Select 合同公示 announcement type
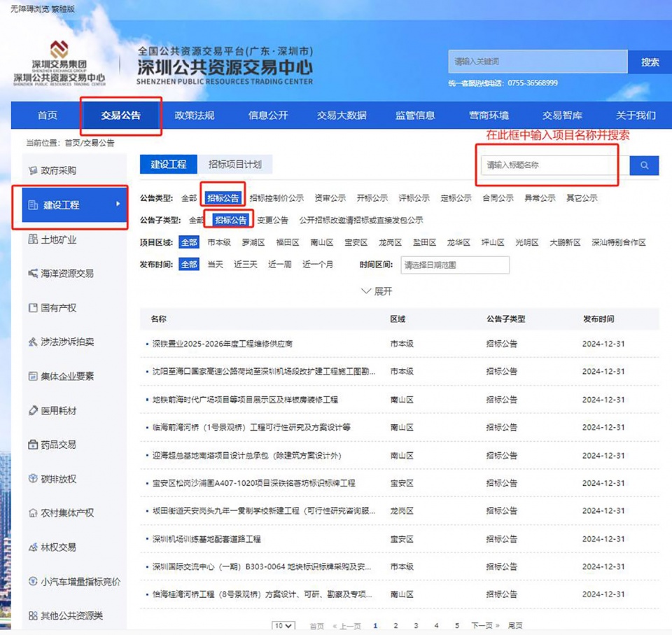672x635 pixels. point(498,198)
